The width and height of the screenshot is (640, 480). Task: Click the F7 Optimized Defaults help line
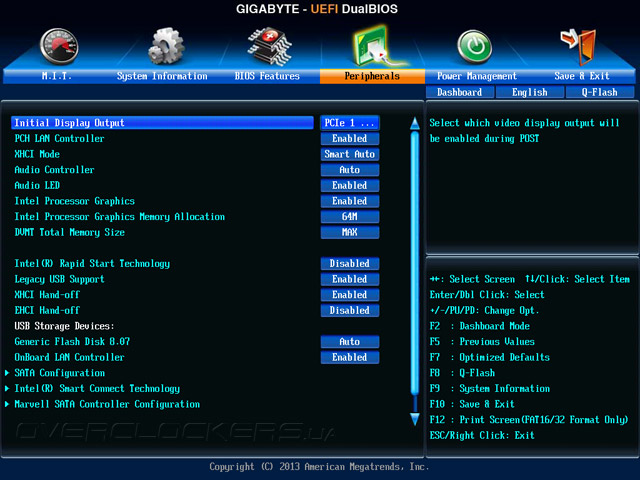click(x=489, y=357)
